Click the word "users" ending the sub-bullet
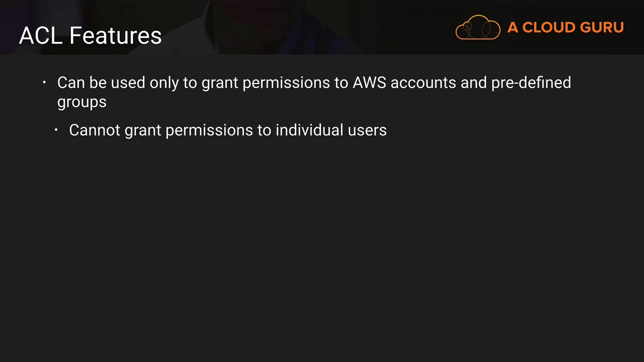644x362 pixels. point(367,130)
